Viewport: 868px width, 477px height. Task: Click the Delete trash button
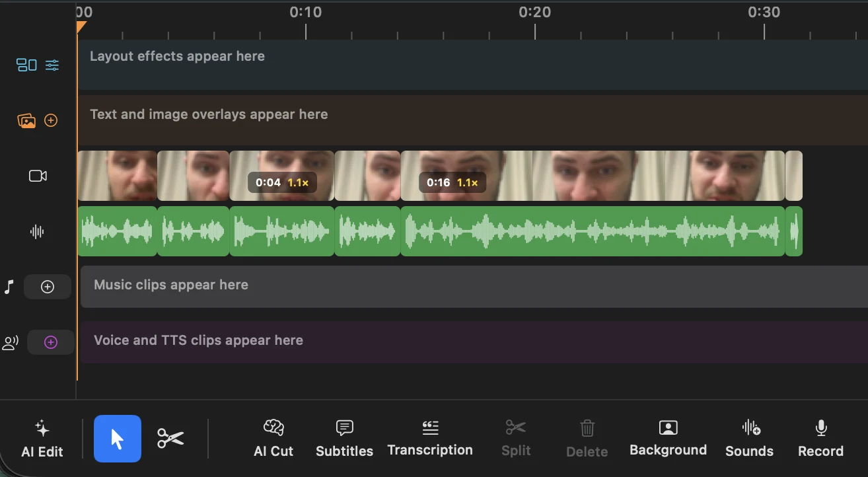pyautogui.click(x=587, y=439)
